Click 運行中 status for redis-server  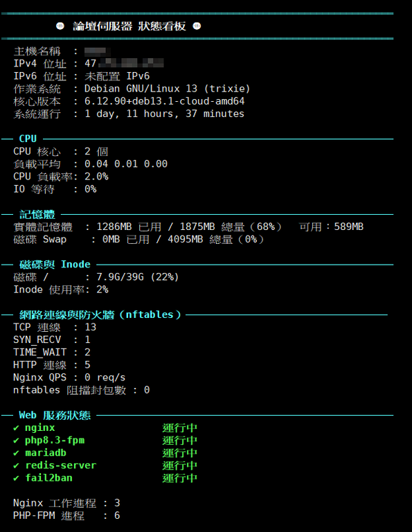[x=180, y=465]
